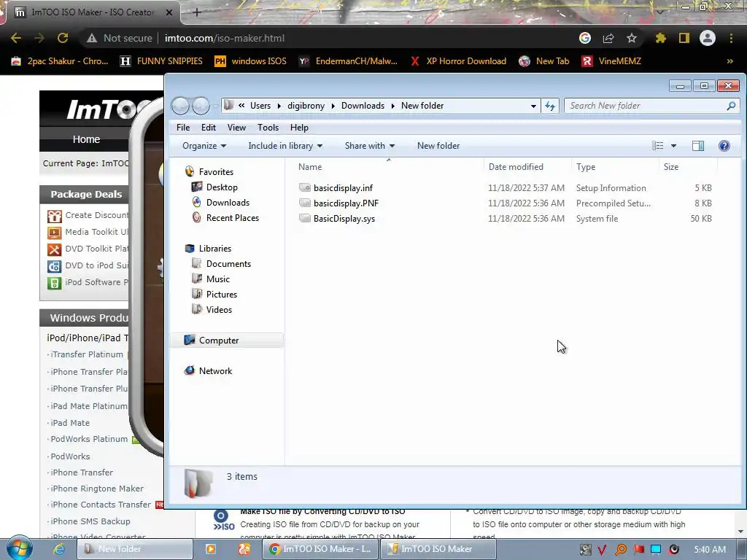
Task: Open the windows ISOS bookmark
Action: pyautogui.click(x=251, y=61)
